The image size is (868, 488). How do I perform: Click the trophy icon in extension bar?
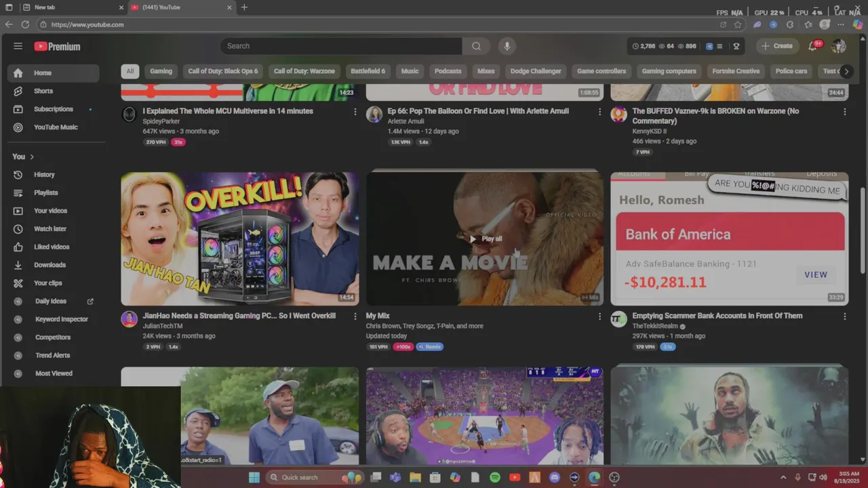coord(736,46)
